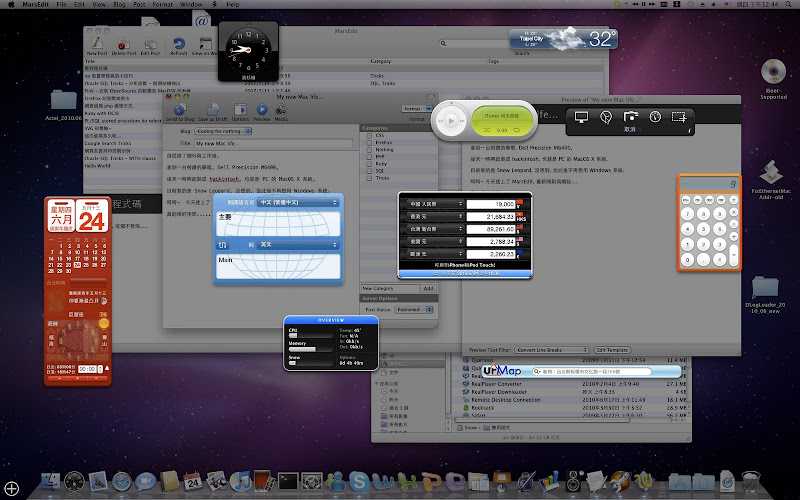Screen dimensions: 800x500
Task: Open Trash in the Dock
Action: click(x=751, y=481)
